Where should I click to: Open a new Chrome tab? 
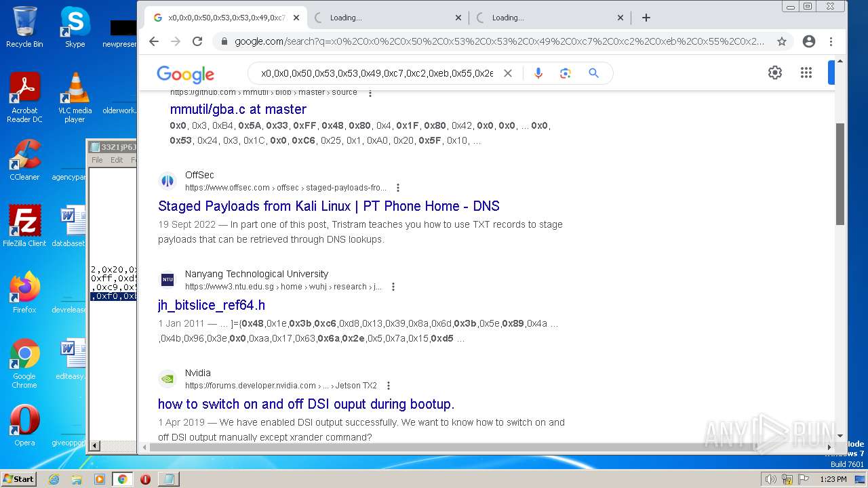click(x=646, y=18)
